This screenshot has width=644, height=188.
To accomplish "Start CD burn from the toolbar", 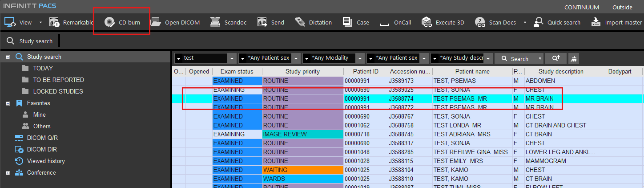I will [122, 22].
